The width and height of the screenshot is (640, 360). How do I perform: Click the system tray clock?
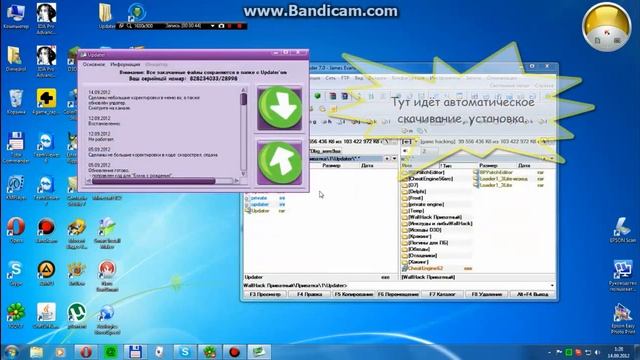coord(618,352)
